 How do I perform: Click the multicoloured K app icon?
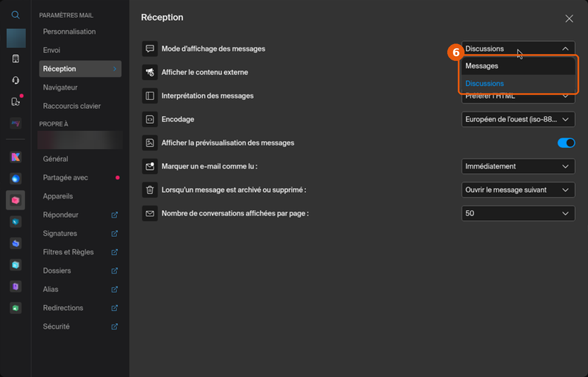(x=16, y=157)
